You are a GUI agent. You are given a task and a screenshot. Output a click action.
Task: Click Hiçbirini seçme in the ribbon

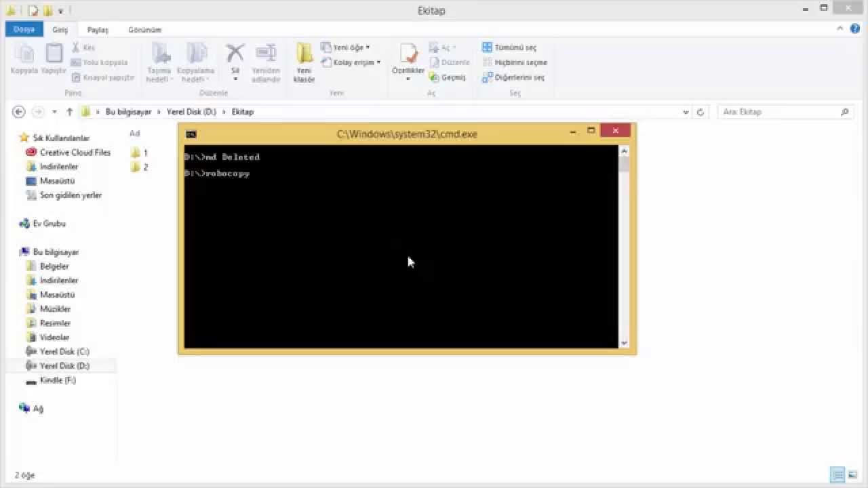515,62
